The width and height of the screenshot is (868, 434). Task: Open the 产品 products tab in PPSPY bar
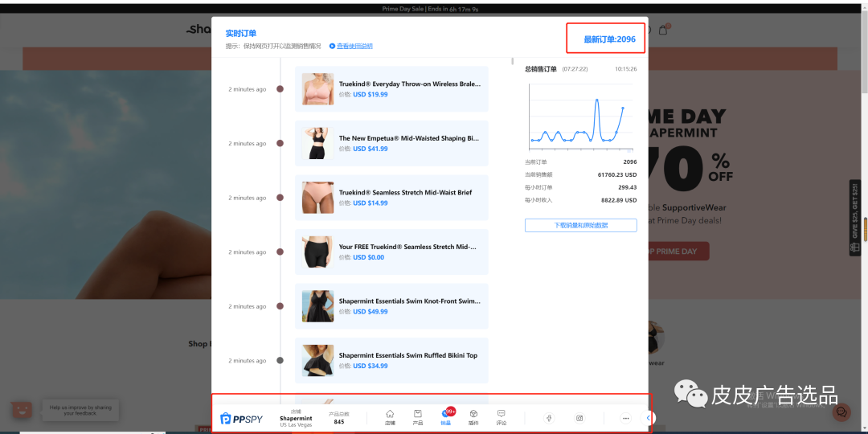(x=417, y=417)
